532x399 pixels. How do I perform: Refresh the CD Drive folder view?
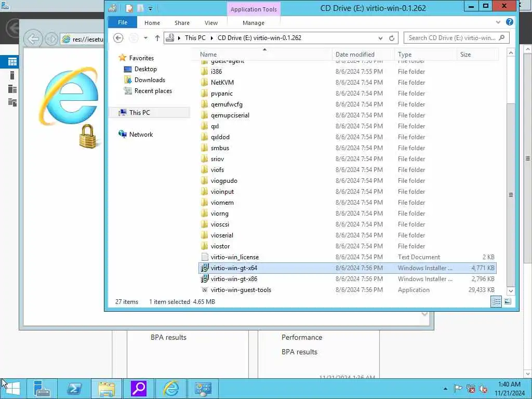click(x=392, y=38)
